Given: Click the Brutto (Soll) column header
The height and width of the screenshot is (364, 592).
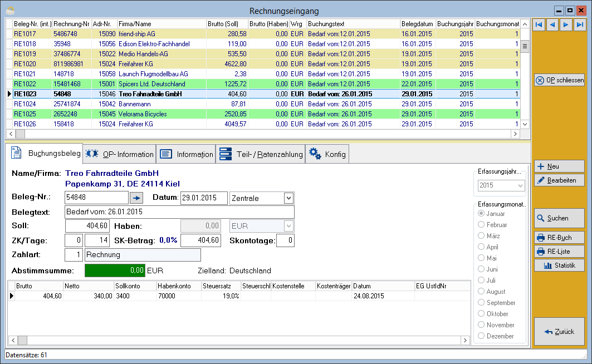Looking at the screenshot, I should coord(227,24).
